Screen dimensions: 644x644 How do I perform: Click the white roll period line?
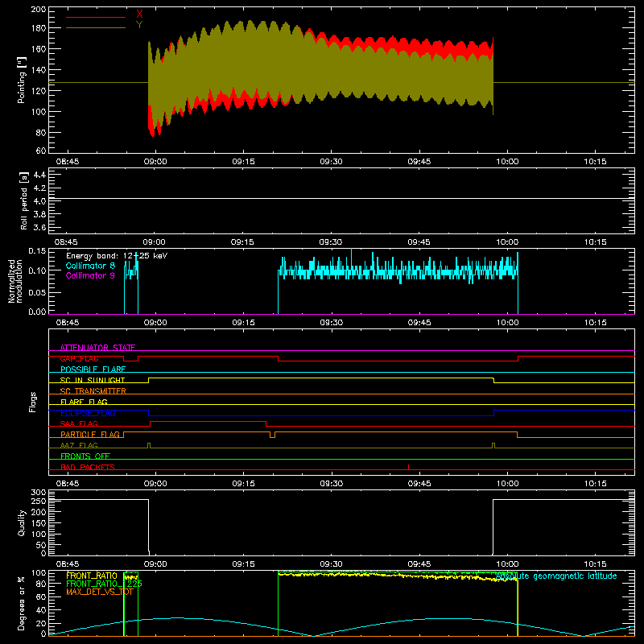coord(341,199)
